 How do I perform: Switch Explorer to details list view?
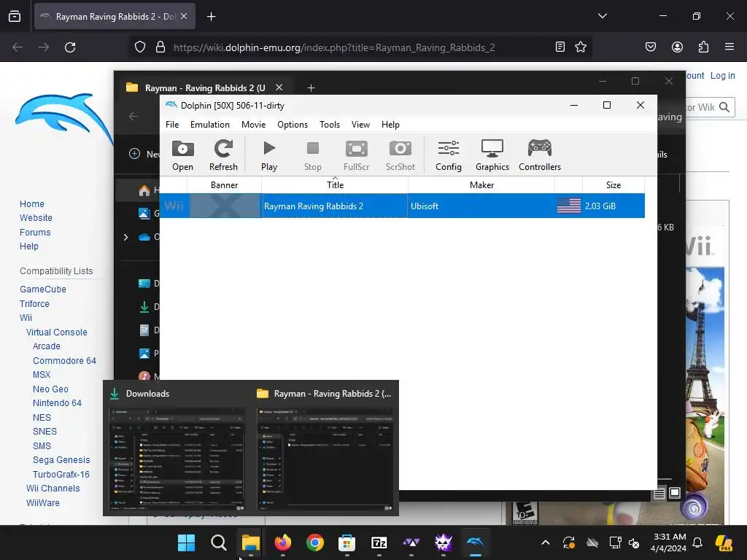[659, 494]
